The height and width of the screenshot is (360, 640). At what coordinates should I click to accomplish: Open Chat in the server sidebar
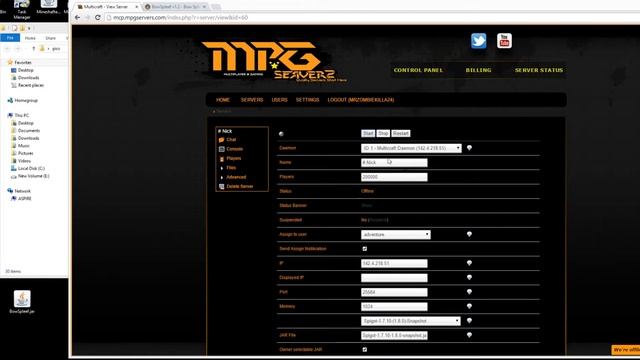231,140
